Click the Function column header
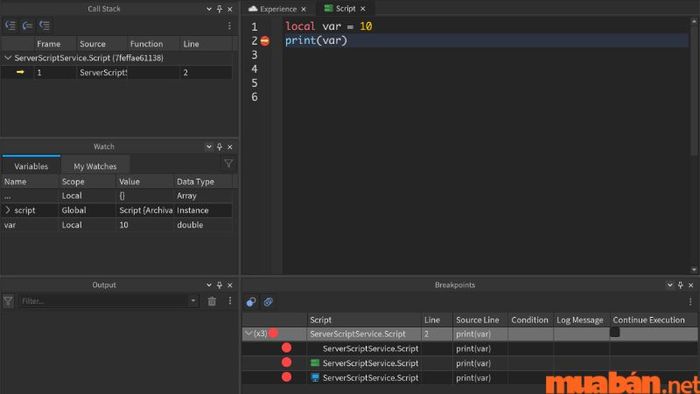 pos(146,44)
